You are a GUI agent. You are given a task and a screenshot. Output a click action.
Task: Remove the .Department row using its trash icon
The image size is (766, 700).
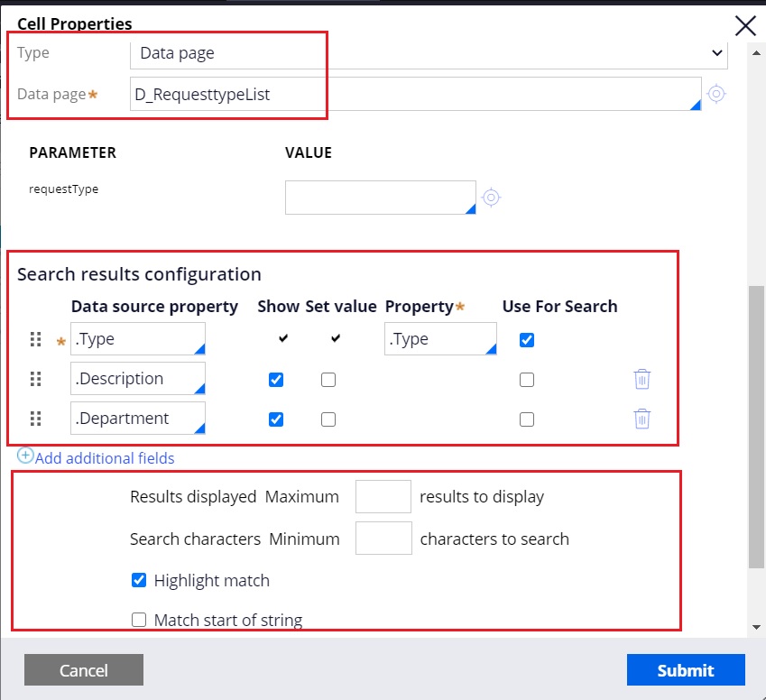point(641,419)
